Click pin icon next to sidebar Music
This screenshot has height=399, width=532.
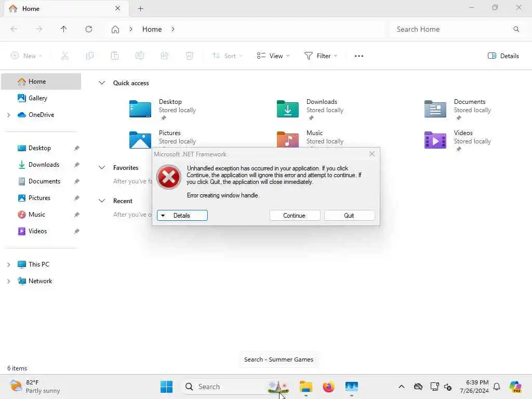(77, 215)
